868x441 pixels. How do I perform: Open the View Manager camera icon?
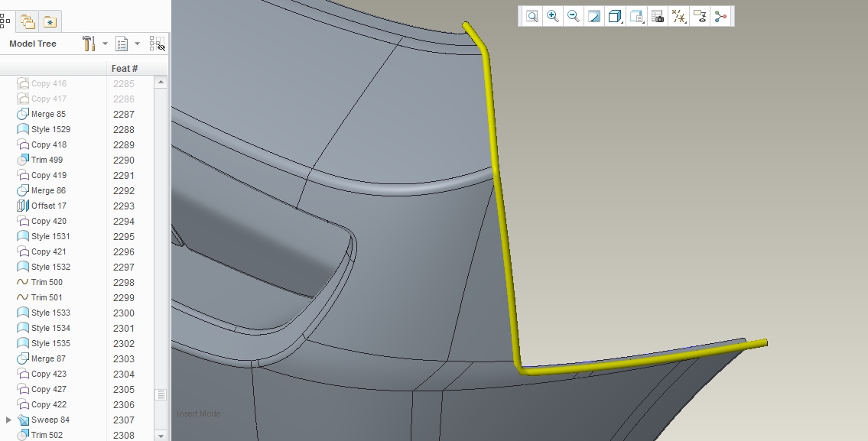coord(658,16)
